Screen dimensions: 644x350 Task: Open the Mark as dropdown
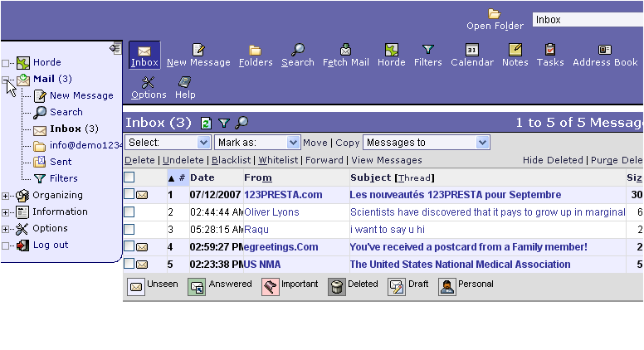point(256,143)
